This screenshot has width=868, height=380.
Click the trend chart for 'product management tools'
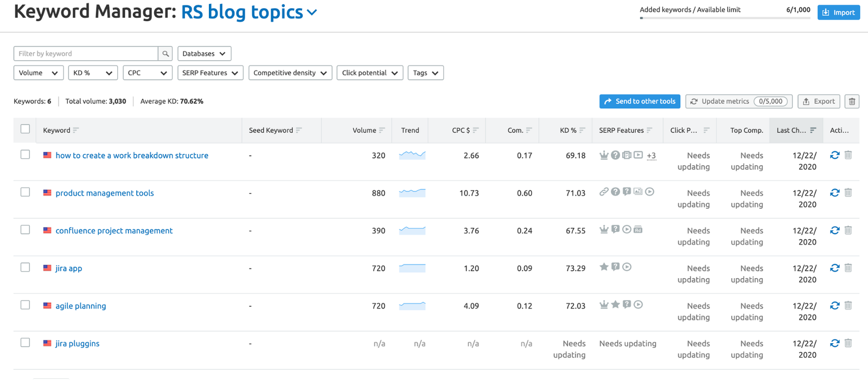pyautogui.click(x=412, y=192)
